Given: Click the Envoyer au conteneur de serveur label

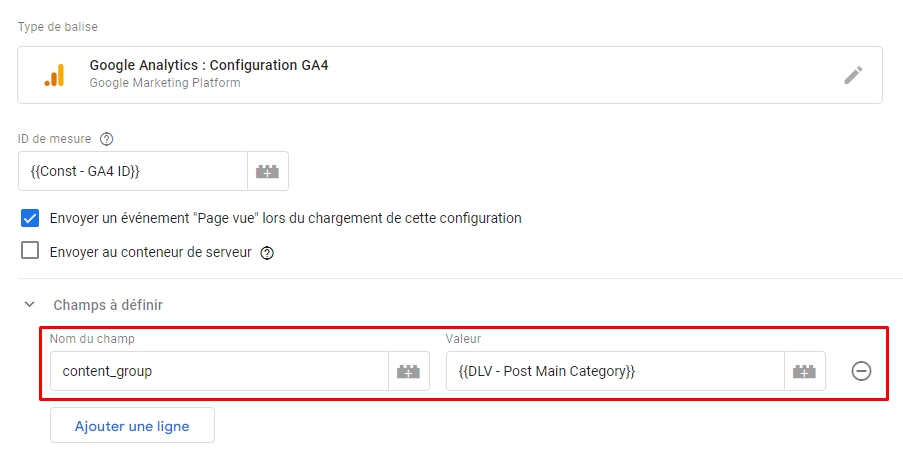Looking at the screenshot, I should [x=151, y=252].
